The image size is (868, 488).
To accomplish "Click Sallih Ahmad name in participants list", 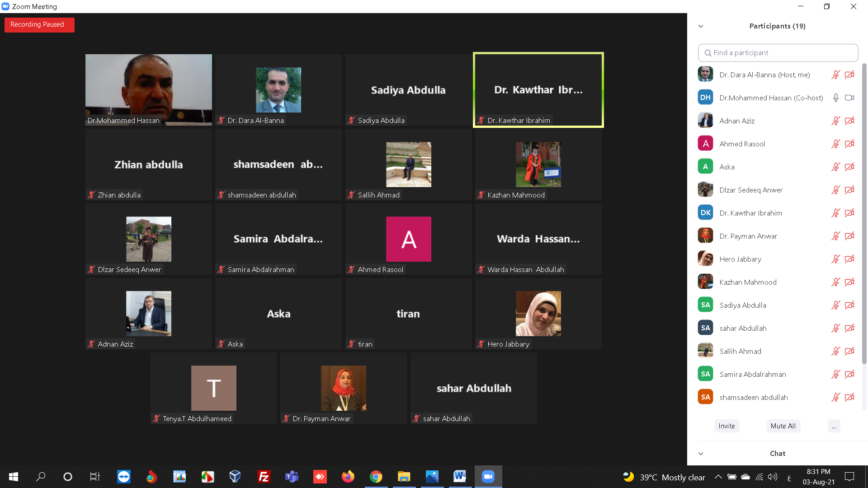I will pyautogui.click(x=740, y=351).
